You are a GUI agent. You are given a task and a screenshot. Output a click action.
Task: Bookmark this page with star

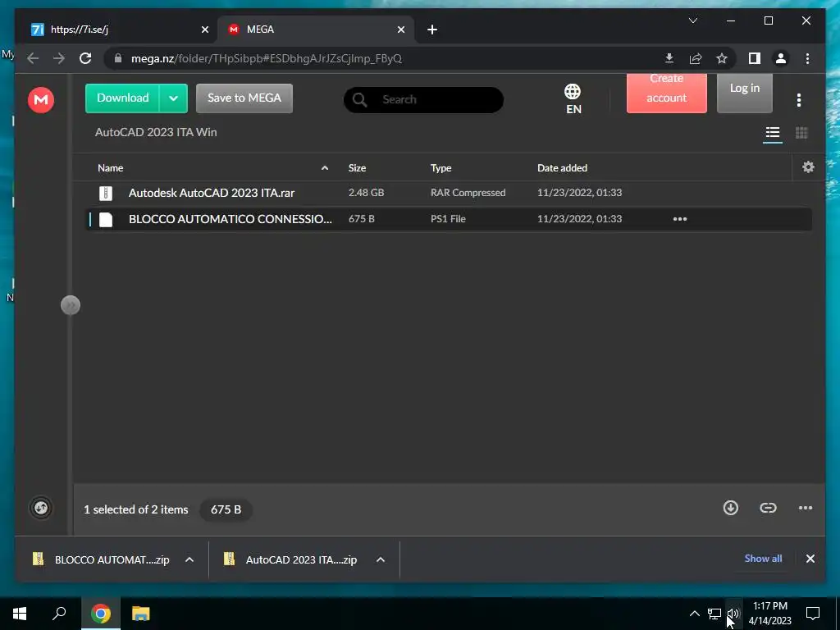coord(722,58)
